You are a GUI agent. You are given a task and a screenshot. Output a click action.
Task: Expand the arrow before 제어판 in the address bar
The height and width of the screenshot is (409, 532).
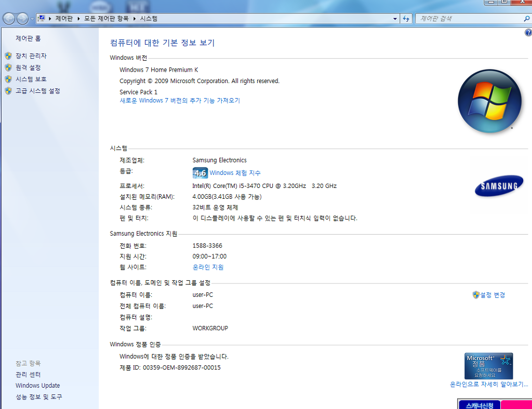pyautogui.click(x=50, y=19)
